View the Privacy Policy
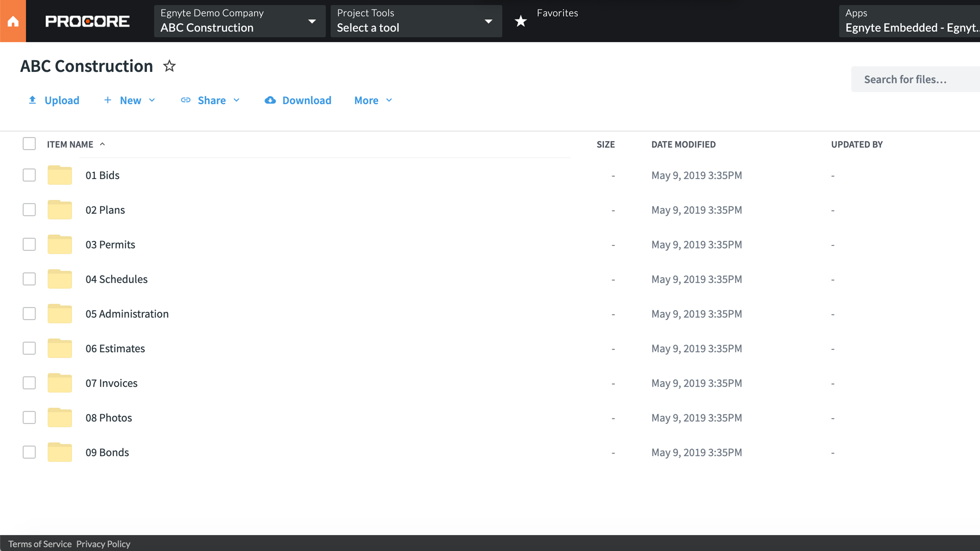 (103, 544)
